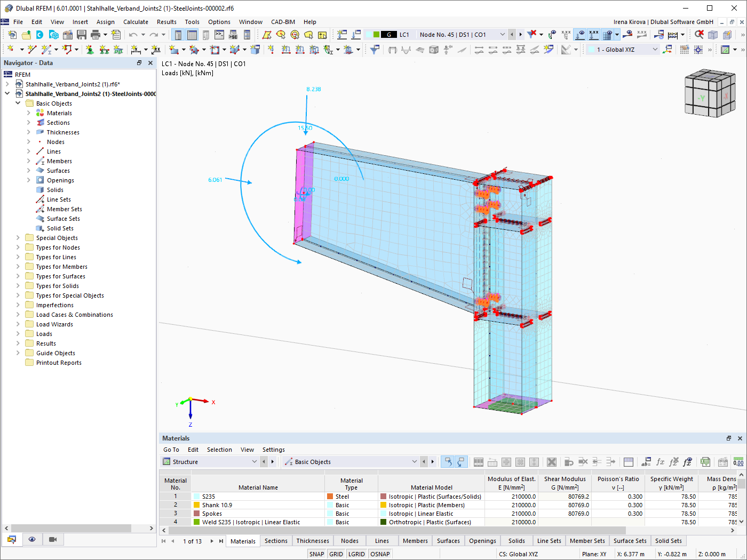Click the formula fx icon in table toolbar
This screenshot has height=560, width=747.
click(x=661, y=462)
